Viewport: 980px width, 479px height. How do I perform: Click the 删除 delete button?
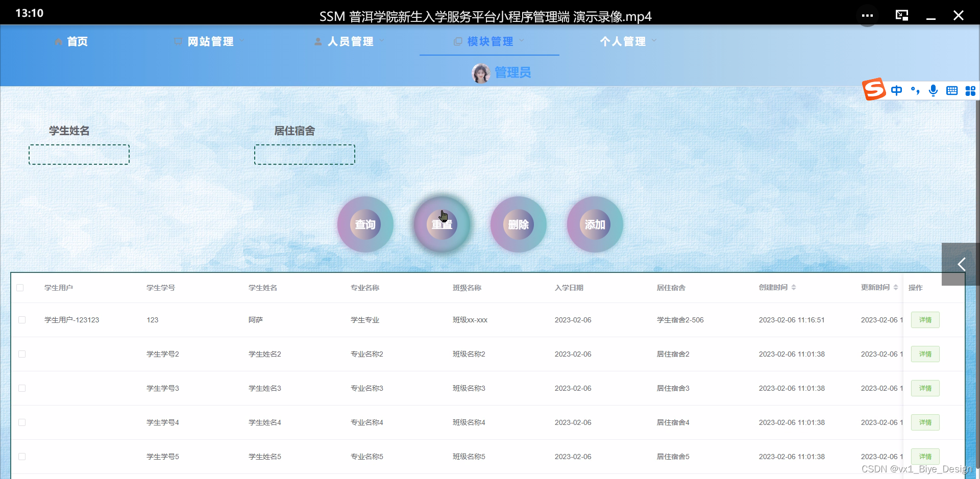(x=519, y=224)
